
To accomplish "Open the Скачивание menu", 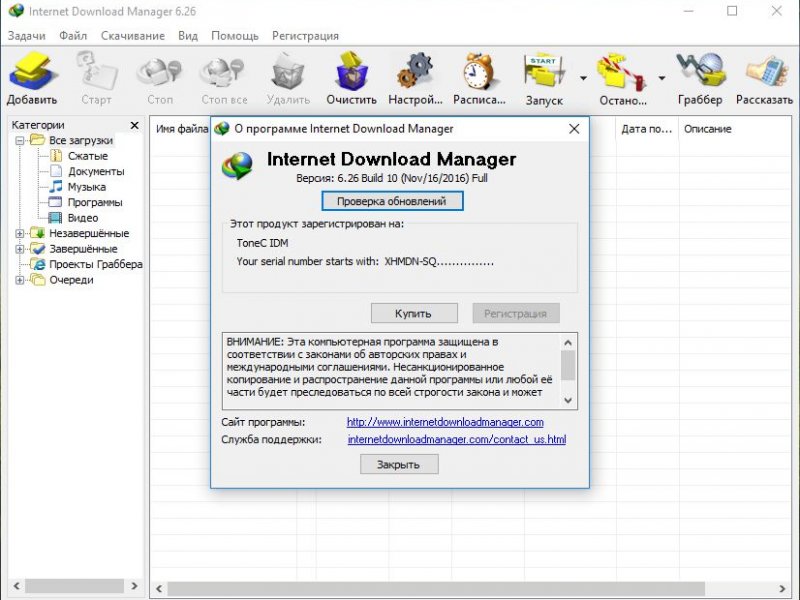I will coord(132,36).
